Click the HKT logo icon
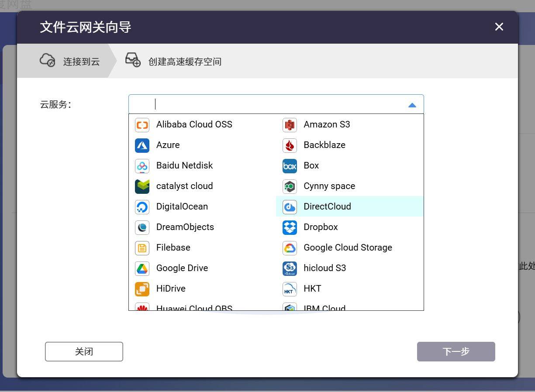Image resolution: width=535 pixels, height=392 pixels. pyautogui.click(x=290, y=289)
